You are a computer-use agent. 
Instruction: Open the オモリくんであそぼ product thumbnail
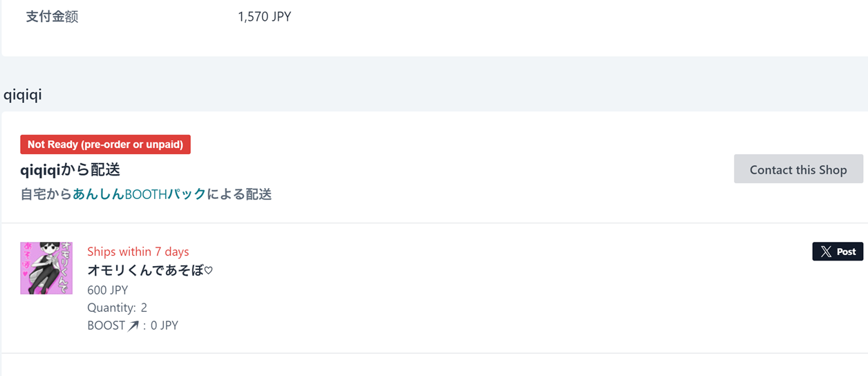[46, 268]
